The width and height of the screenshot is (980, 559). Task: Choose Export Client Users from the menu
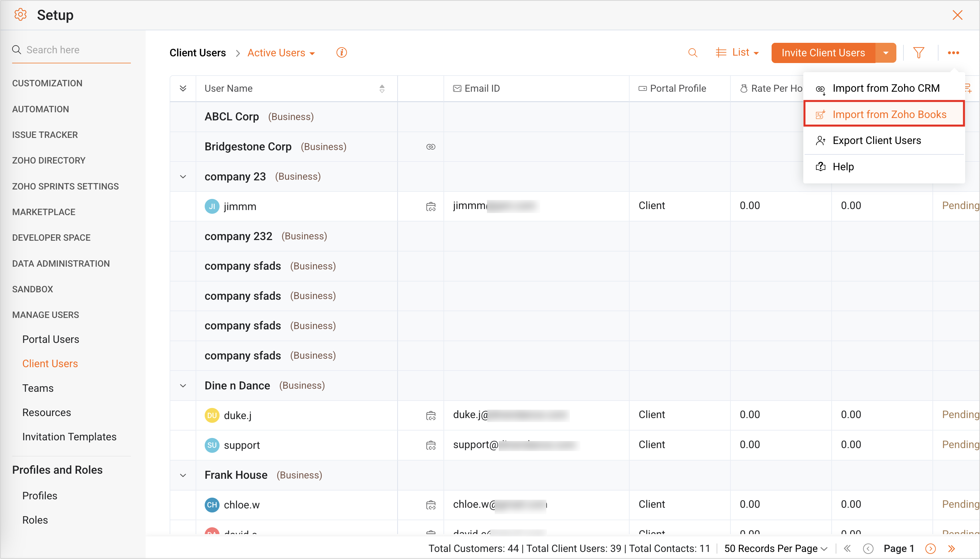pos(876,141)
